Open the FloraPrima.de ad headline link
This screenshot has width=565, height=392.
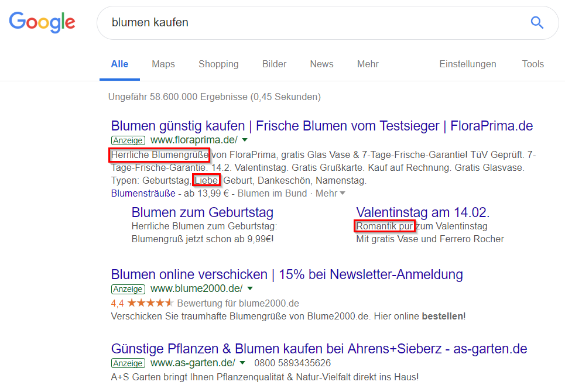point(322,126)
